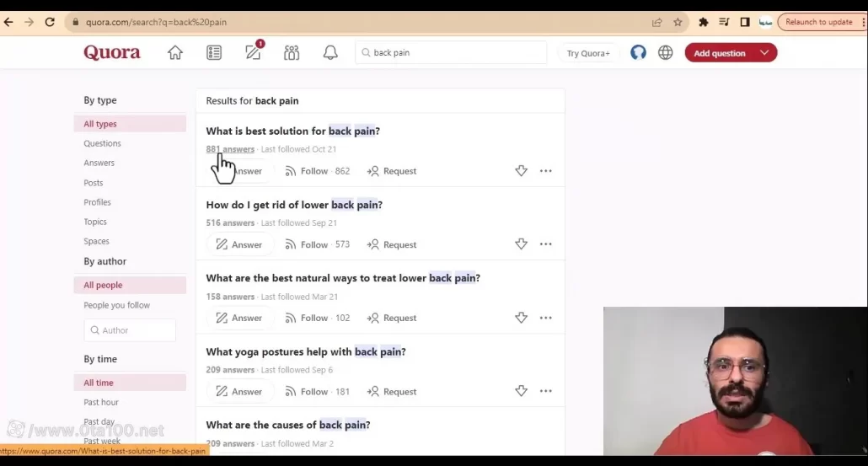Open 'What yoga postures help with back pain?'
The height and width of the screenshot is (466, 868).
pyautogui.click(x=305, y=352)
